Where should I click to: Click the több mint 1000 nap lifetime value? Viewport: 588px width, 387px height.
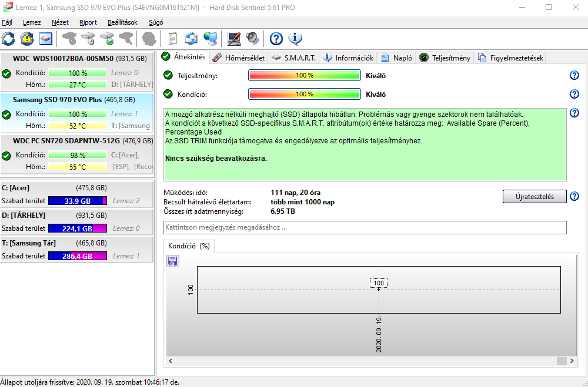click(x=303, y=202)
